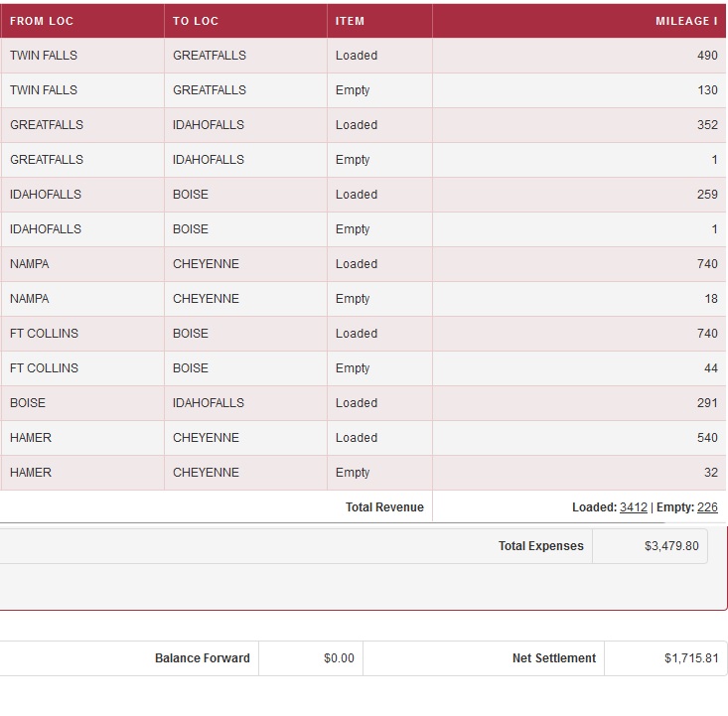This screenshot has height=716, width=728.
Task: Click the mileage cell showing 44
Action: [x=710, y=368]
